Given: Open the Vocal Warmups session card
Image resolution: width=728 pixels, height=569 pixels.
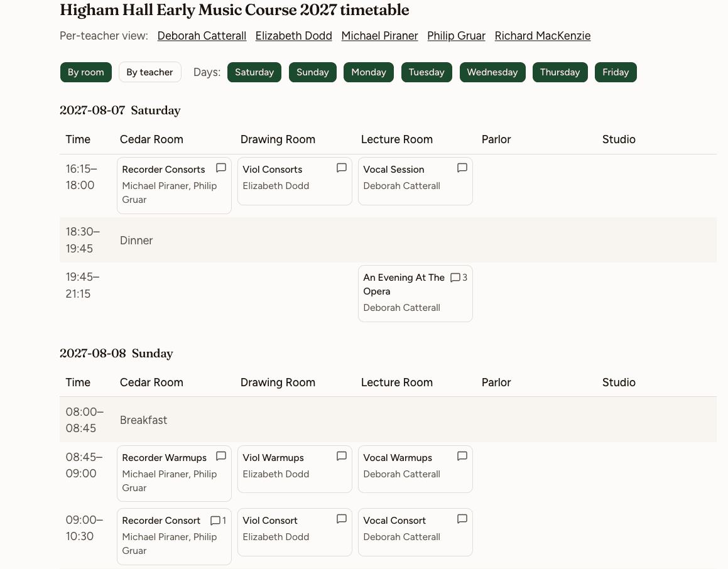Looking at the screenshot, I should tap(416, 469).
